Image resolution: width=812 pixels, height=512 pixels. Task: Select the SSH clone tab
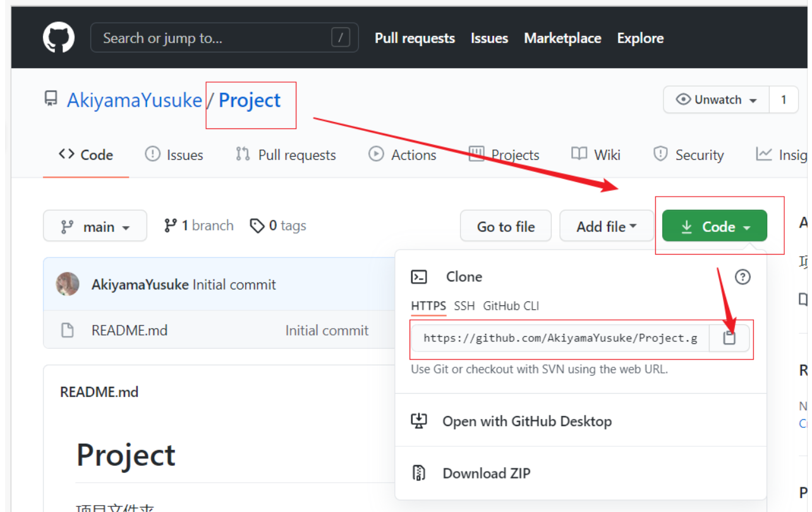click(464, 306)
